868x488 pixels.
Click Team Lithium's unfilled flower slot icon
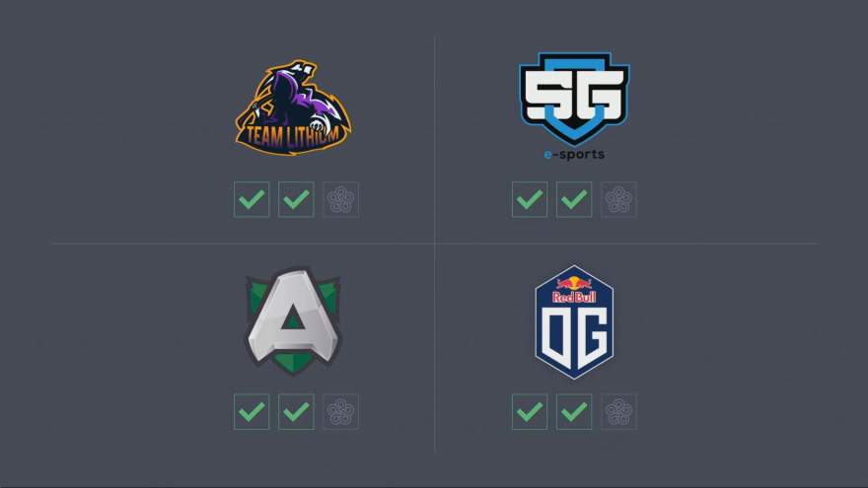(x=340, y=199)
